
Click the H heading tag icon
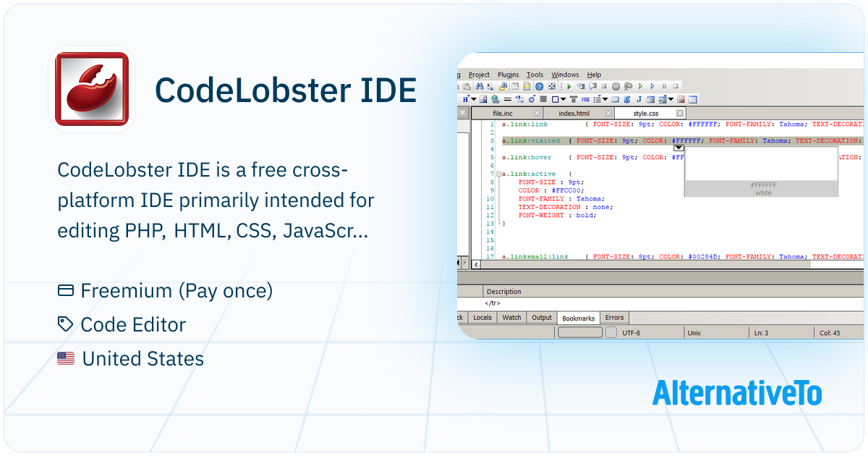466,99
